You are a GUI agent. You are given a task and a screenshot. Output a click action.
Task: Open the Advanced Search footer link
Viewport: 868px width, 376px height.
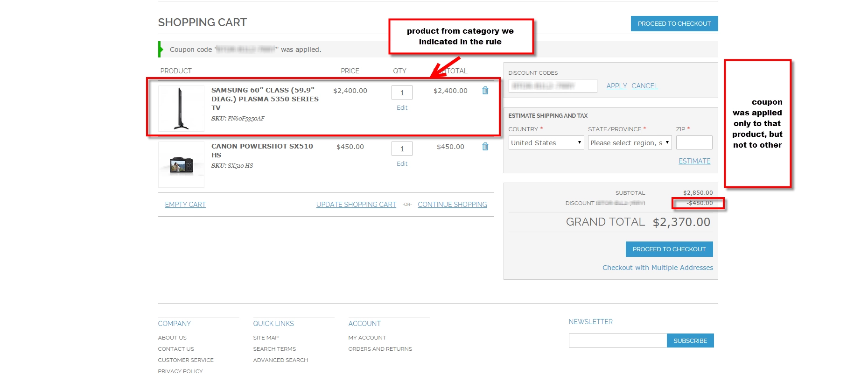tap(280, 360)
